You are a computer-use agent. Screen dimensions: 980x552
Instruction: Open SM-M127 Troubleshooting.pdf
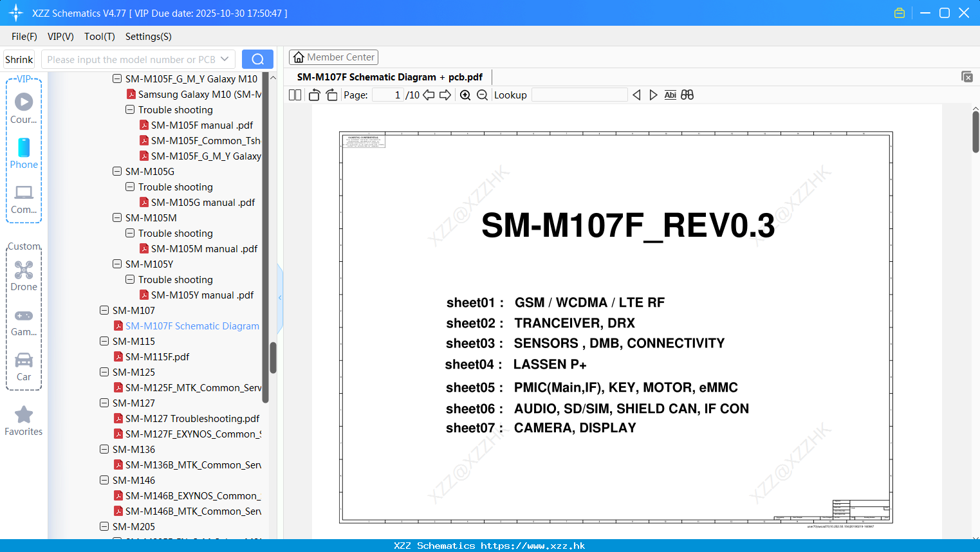point(192,418)
